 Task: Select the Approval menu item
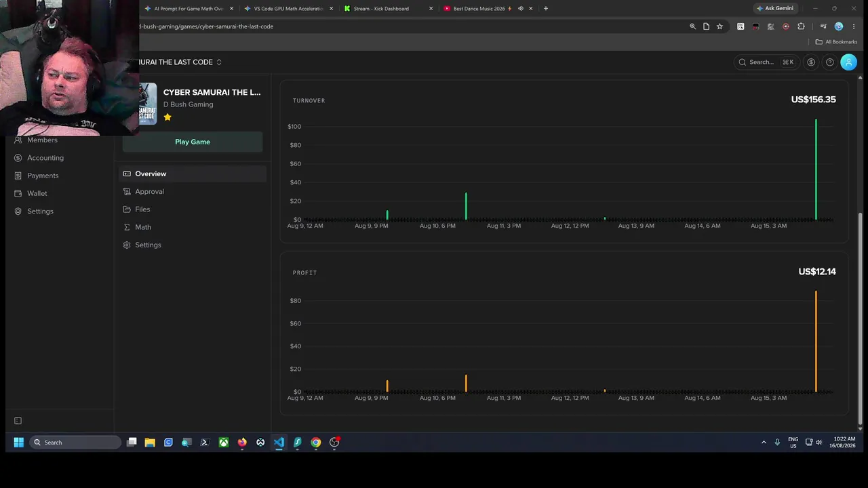pyautogui.click(x=193, y=192)
